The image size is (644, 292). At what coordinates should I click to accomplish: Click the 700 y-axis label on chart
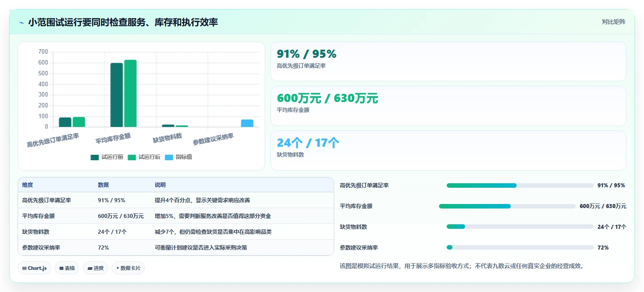click(x=43, y=52)
